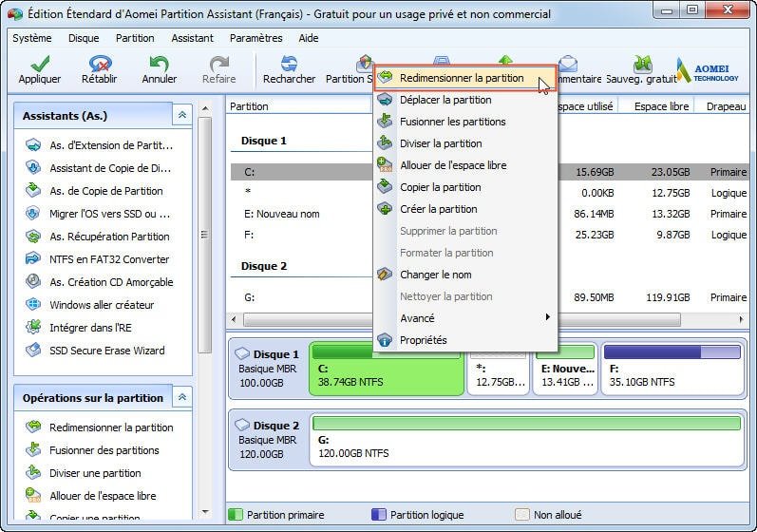Open Propriétés from context menu
The height and width of the screenshot is (532, 757).
pyautogui.click(x=465, y=340)
